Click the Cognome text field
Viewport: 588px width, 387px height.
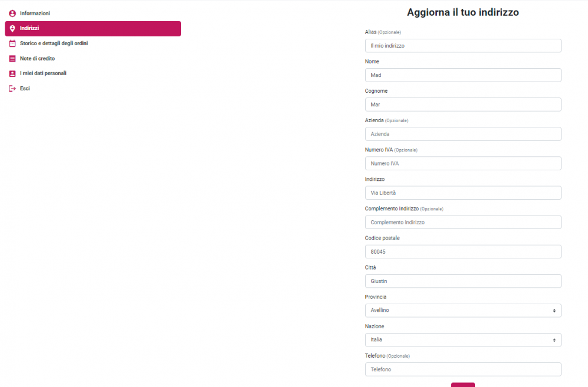pyautogui.click(x=463, y=105)
